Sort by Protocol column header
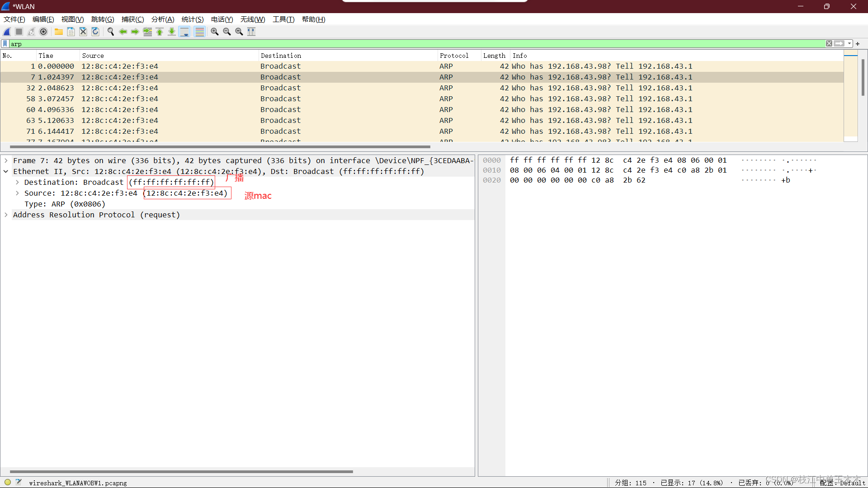868x488 pixels. [459, 56]
